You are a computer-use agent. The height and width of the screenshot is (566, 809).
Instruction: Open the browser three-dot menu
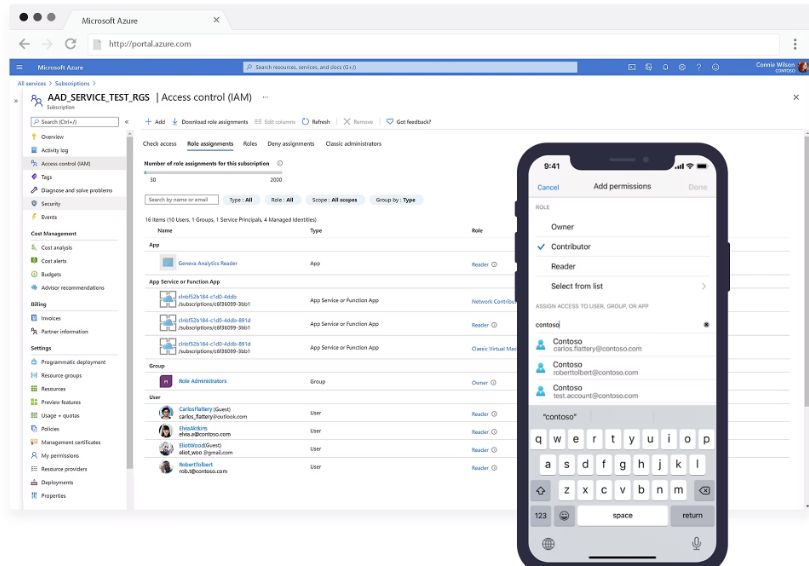[795, 44]
